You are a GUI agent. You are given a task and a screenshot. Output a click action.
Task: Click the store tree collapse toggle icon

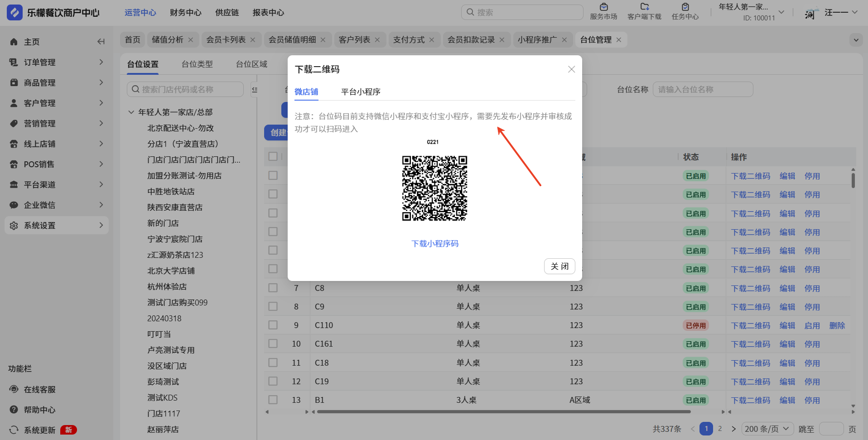[254, 90]
